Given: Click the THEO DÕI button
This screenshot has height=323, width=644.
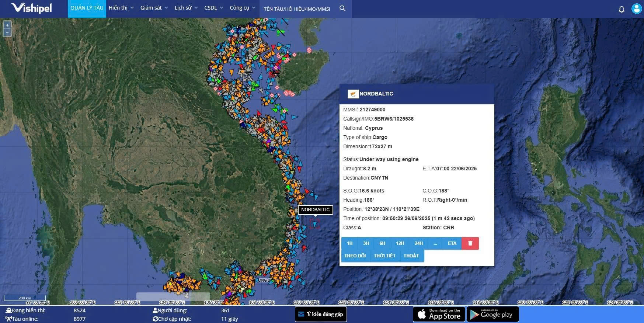Looking at the screenshot, I should (355, 256).
